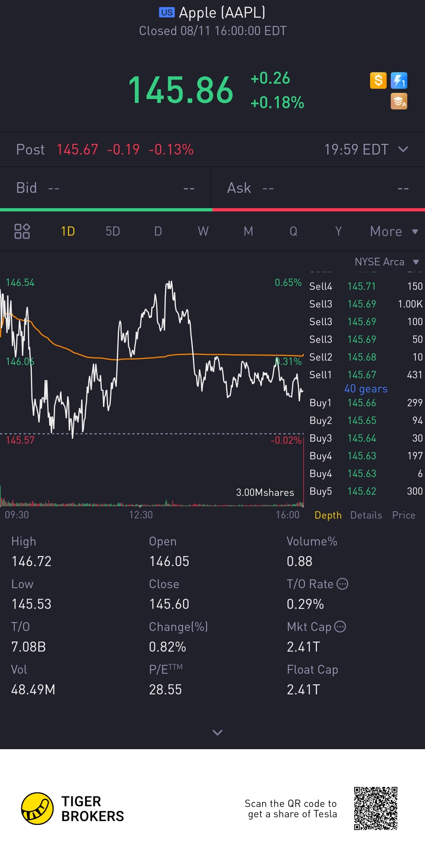Image resolution: width=425 pixels, height=868 pixels.
Task: Tap Sell3 145.69 row with 50
Action: 366,339
